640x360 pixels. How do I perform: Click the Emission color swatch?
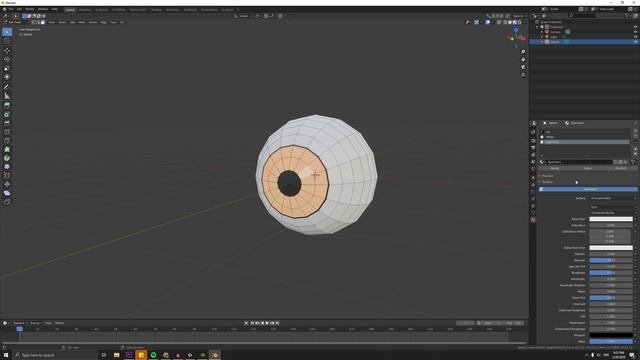(x=611, y=335)
